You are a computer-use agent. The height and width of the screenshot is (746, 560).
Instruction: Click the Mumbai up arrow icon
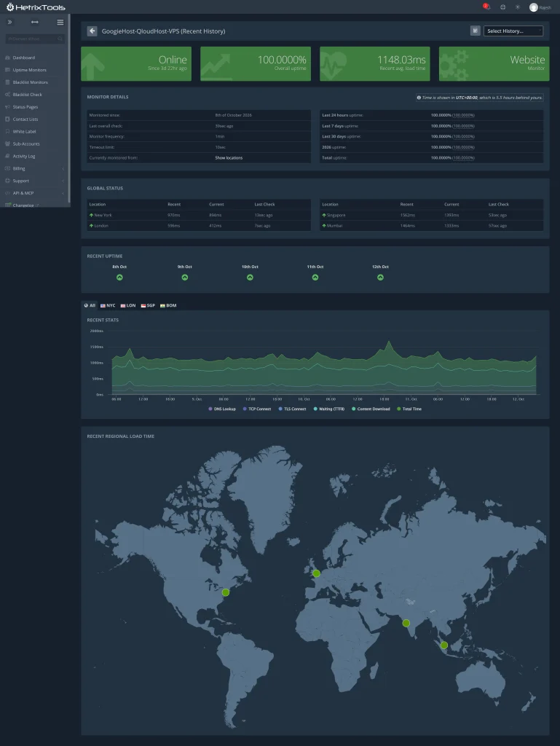coord(324,226)
